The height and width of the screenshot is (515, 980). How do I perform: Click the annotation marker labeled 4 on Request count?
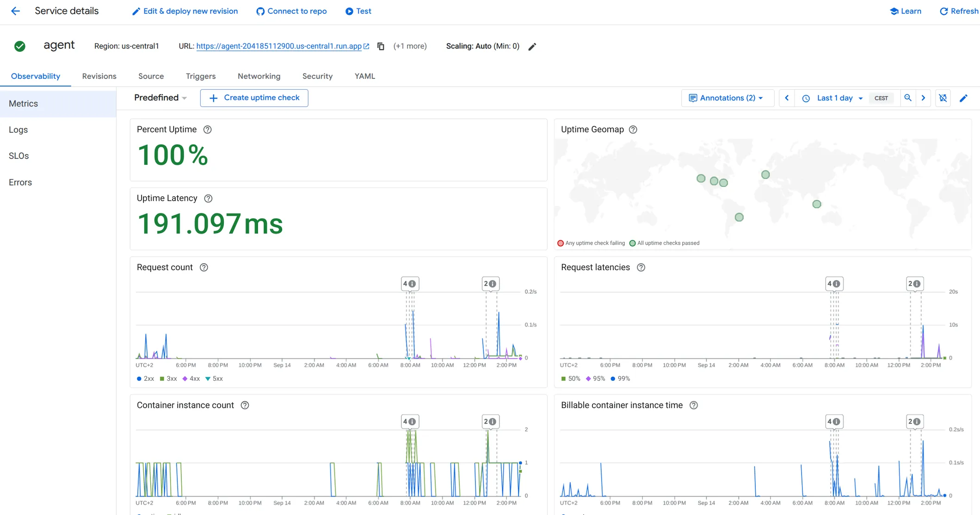410,284
